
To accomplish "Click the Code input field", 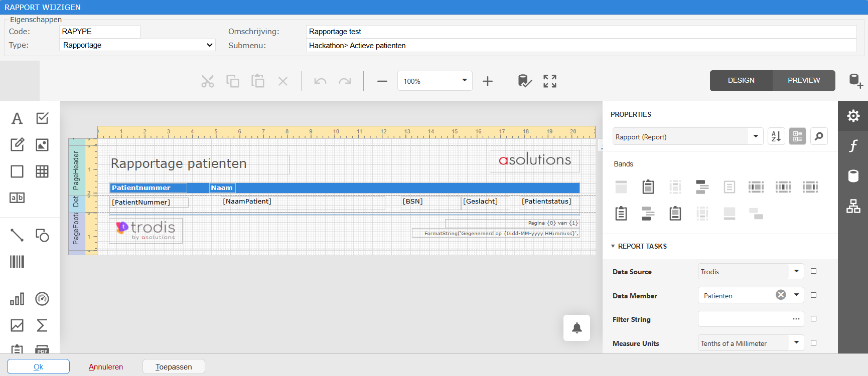I will click(100, 32).
